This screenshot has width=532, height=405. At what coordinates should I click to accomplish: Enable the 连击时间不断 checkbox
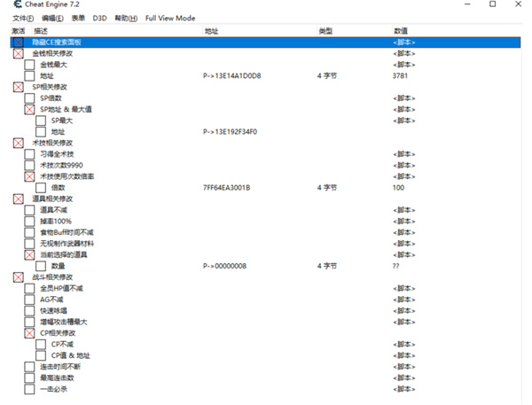tap(29, 367)
